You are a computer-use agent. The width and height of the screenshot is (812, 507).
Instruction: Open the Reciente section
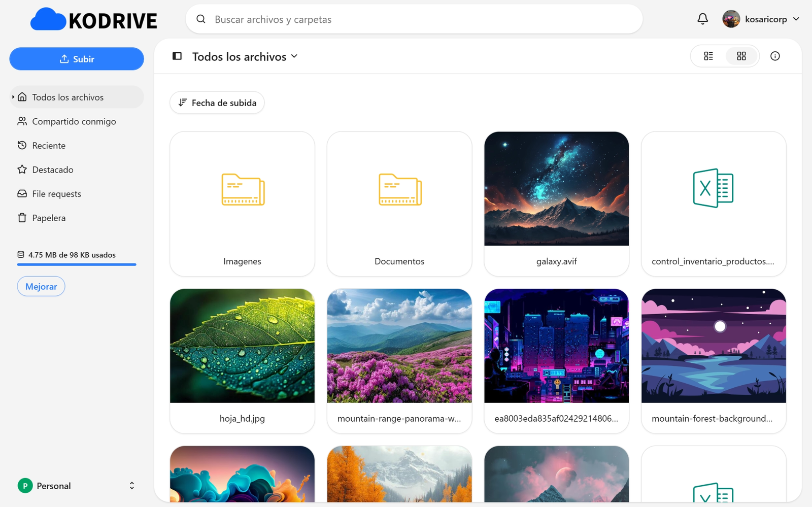[x=77, y=146]
